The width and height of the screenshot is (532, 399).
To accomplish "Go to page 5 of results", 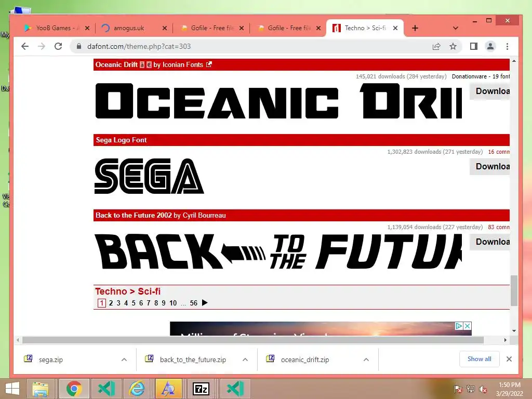I will coord(134,303).
